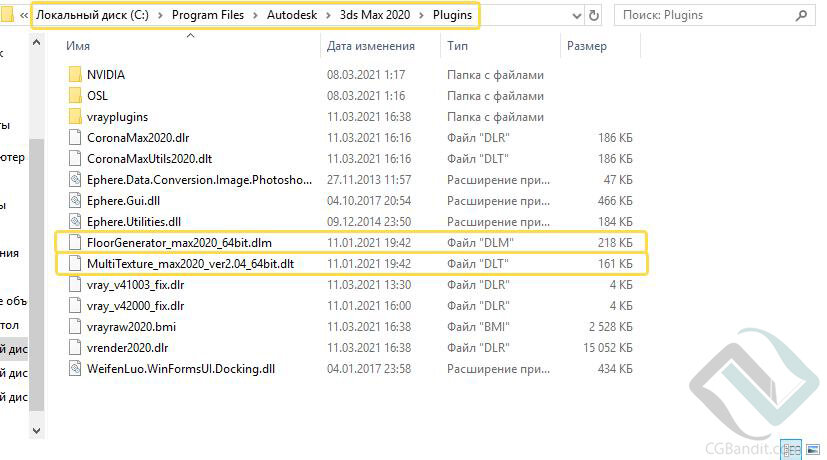Viewport: 827px width, 460px height.
Task: Select file CoronaMaxUtils2020.dlt
Action: [149, 159]
